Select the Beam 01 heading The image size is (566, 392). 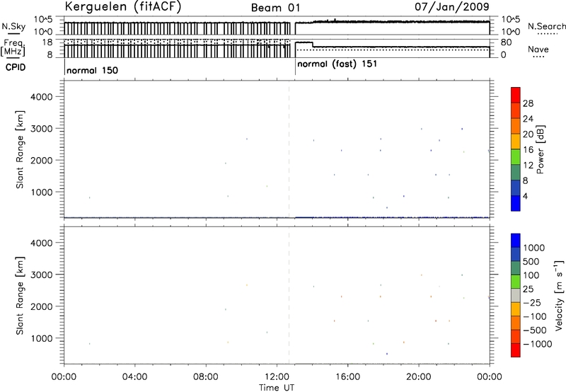click(x=275, y=8)
